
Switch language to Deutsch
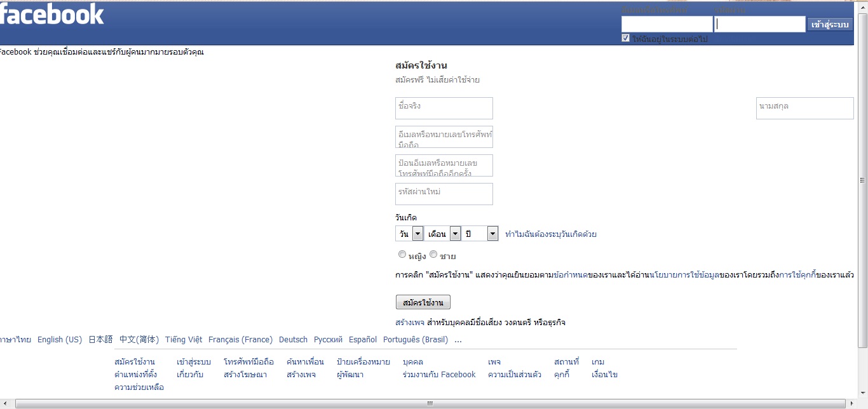[293, 340]
